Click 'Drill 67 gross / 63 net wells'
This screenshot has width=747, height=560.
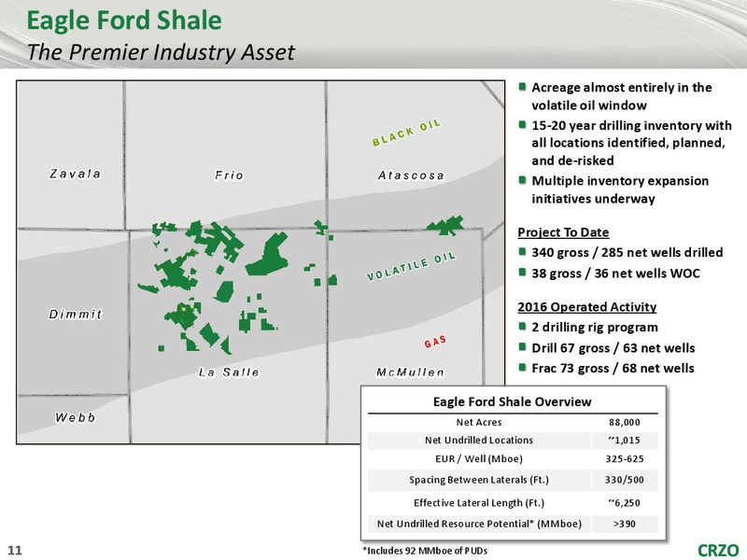click(613, 348)
